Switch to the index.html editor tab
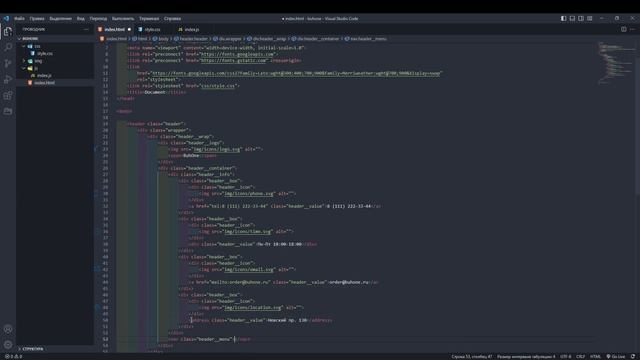The image size is (640, 360). click(114, 29)
